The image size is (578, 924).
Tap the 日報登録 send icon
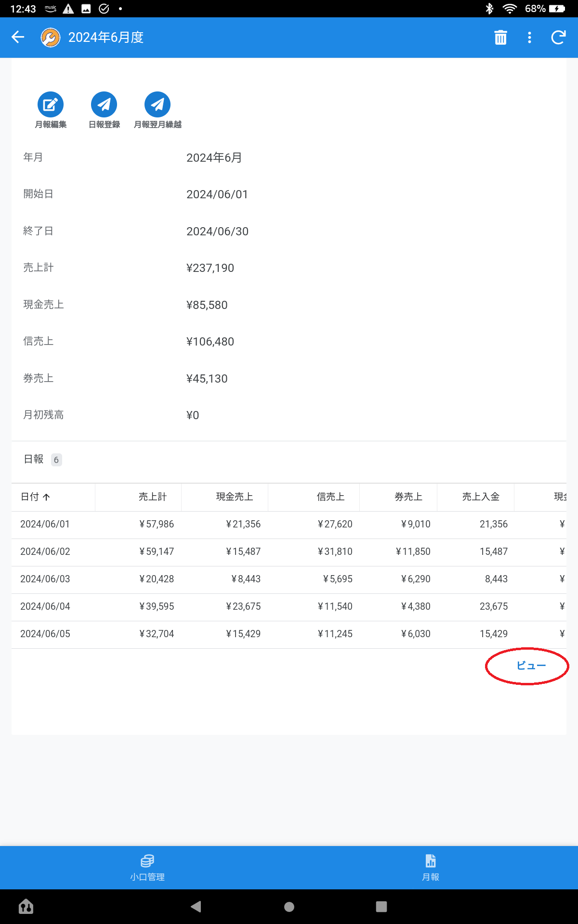[104, 104]
